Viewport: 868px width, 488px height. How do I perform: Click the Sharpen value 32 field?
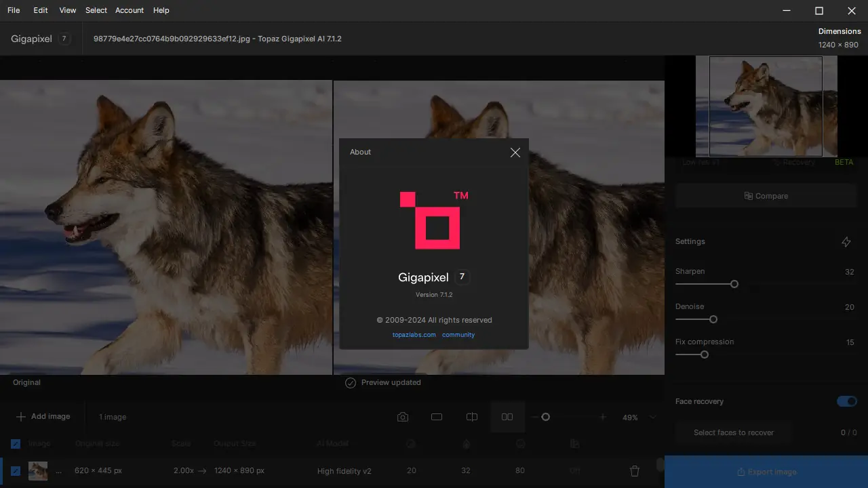click(850, 272)
